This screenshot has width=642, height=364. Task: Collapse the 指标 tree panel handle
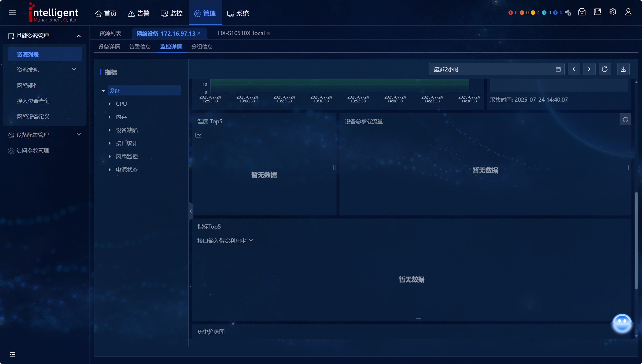pyautogui.click(x=191, y=211)
